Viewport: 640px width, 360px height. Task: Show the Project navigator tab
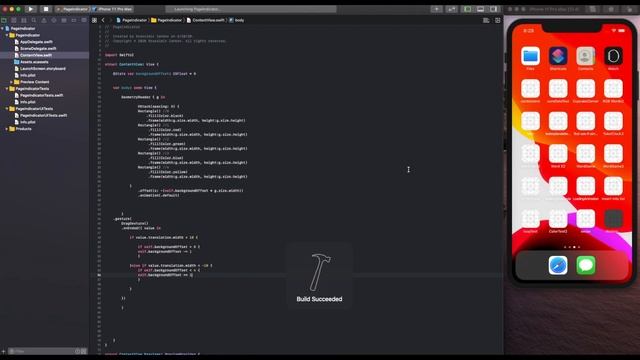4,20
